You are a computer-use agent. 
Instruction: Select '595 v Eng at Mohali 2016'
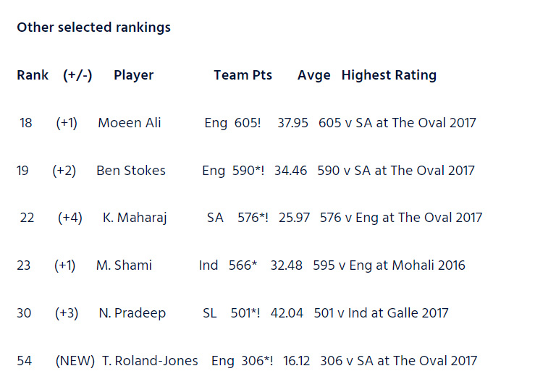389,265
